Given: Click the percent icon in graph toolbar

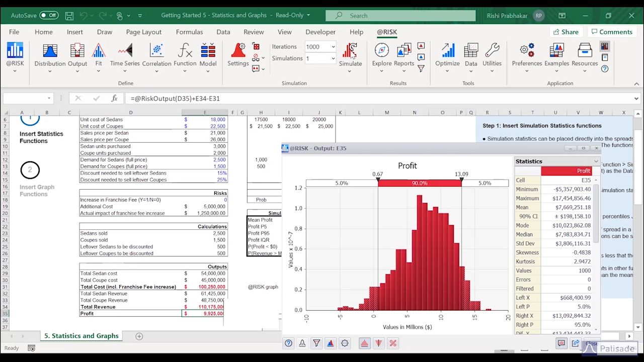Looking at the screenshot, I should pyautogui.click(x=393, y=343).
